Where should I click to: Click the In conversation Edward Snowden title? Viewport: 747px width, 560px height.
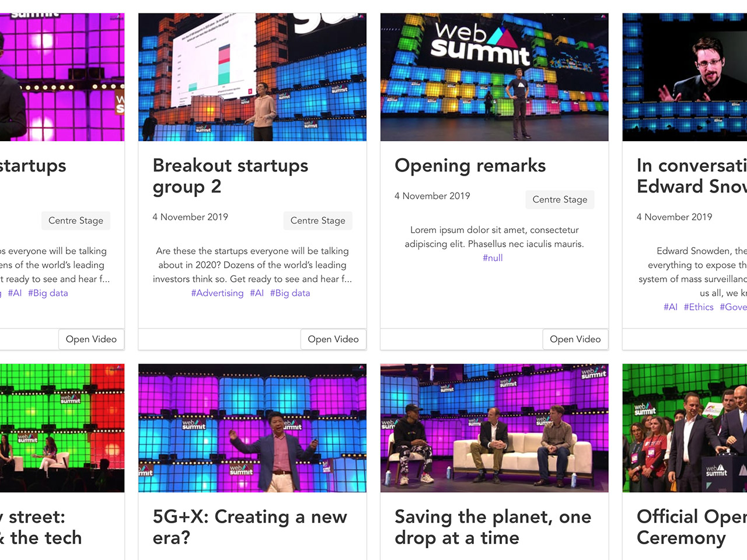pos(692,176)
